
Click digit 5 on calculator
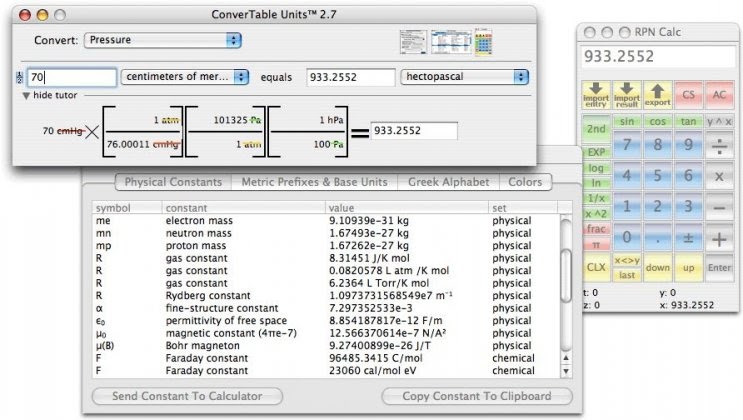pos(658,176)
